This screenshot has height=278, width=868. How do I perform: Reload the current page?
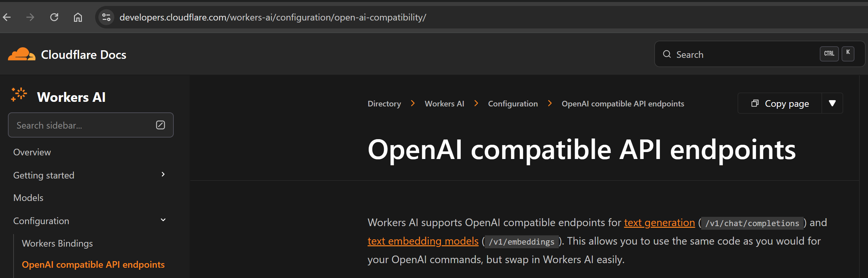click(x=54, y=17)
